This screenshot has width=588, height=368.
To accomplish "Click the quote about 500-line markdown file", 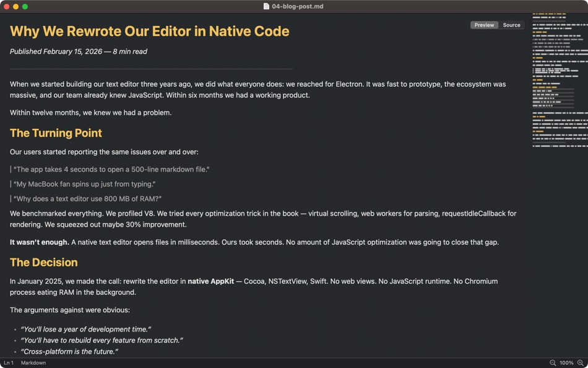I will (111, 169).
